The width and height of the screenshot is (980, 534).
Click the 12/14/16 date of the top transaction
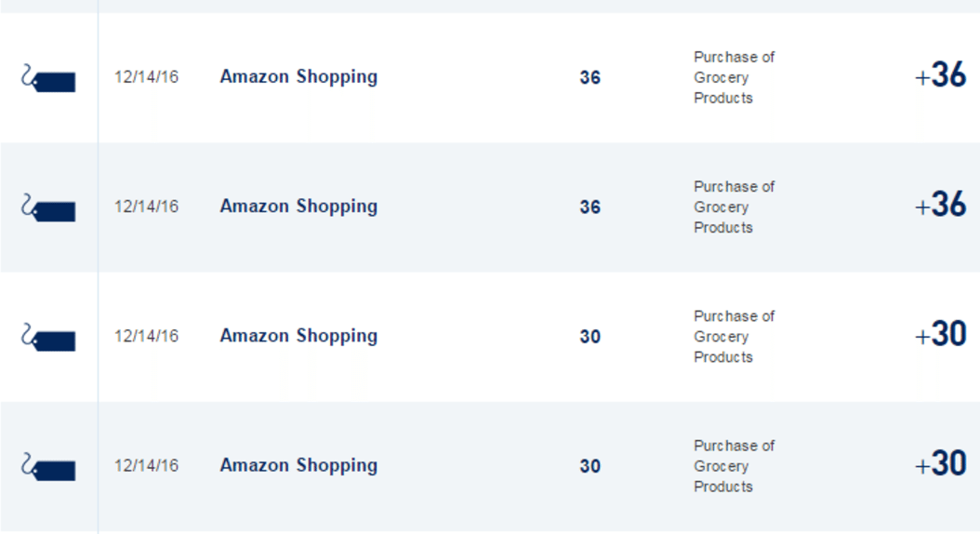(146, 77)
